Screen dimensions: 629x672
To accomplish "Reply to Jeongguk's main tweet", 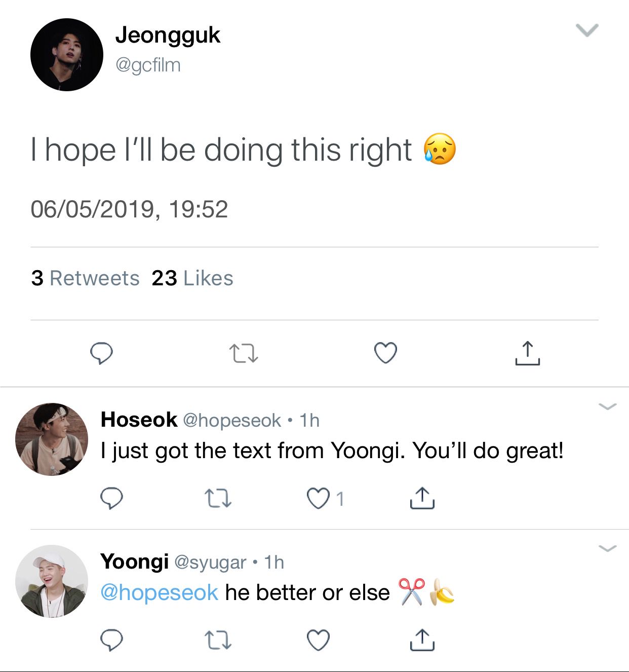I will click(101, 353).
